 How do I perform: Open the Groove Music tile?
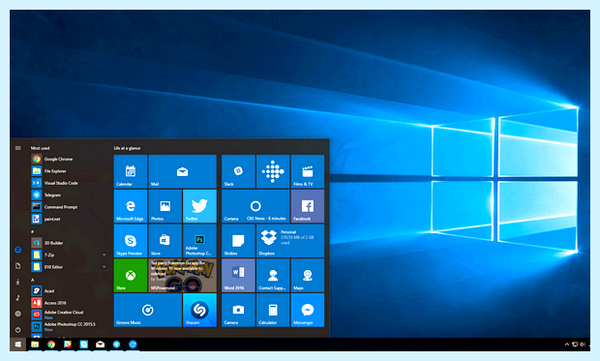point(148,310)
